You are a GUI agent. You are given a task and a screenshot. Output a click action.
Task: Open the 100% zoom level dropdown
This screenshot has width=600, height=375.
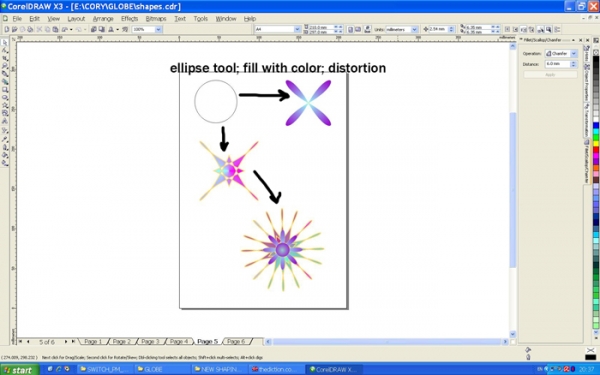[158, 29]
